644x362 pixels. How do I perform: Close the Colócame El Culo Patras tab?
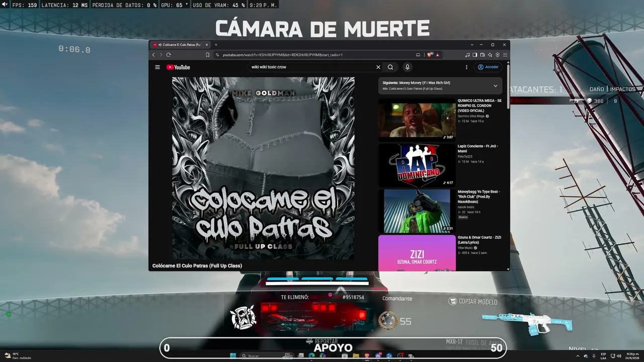coord(207,45)
